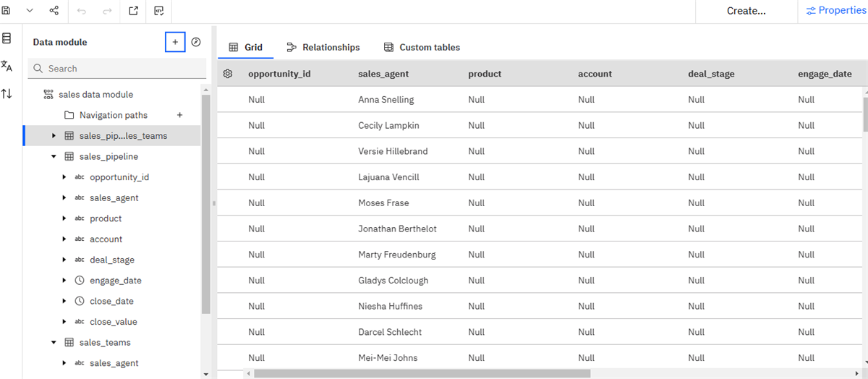Click the Create... button
This screenshot has height=379, width=868.
coord(746,11)
